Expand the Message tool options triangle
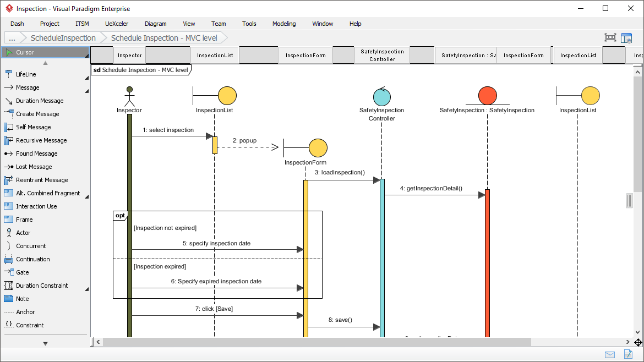Screen dimensions: 644x362 point(86,91)
